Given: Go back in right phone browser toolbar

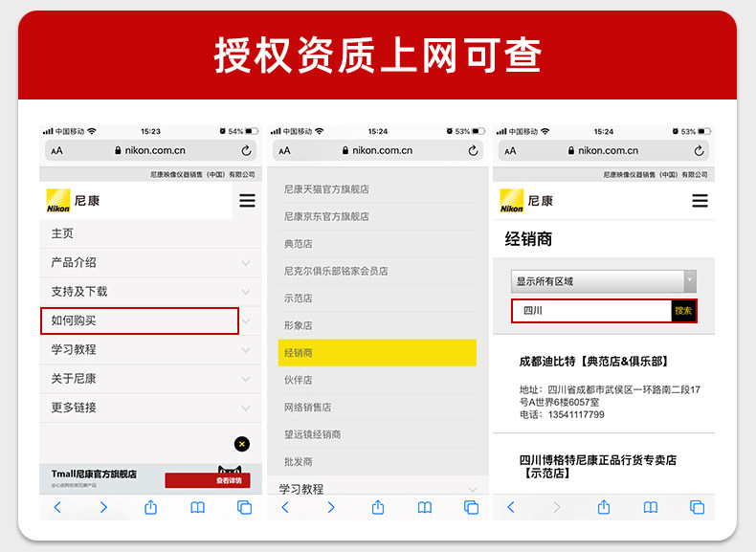Looking at the screenshot, I should 511,507.
